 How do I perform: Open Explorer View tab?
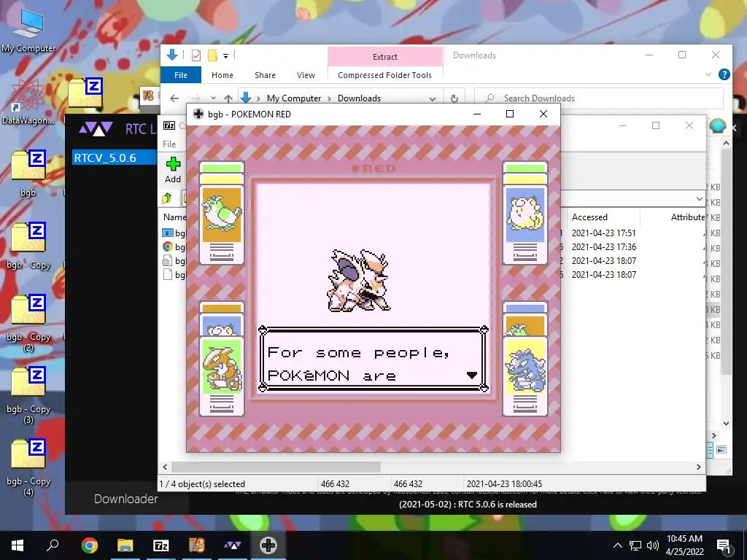tap(306, 75)
